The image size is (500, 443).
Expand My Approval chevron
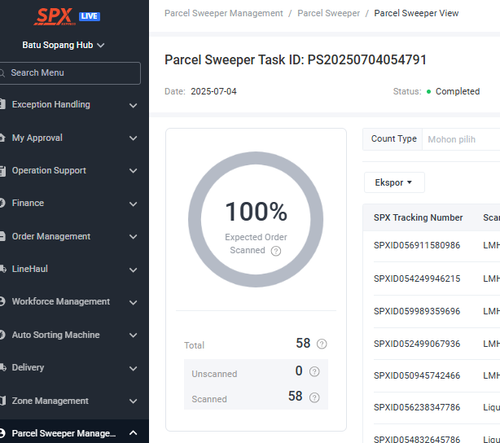tap(133, 138)
